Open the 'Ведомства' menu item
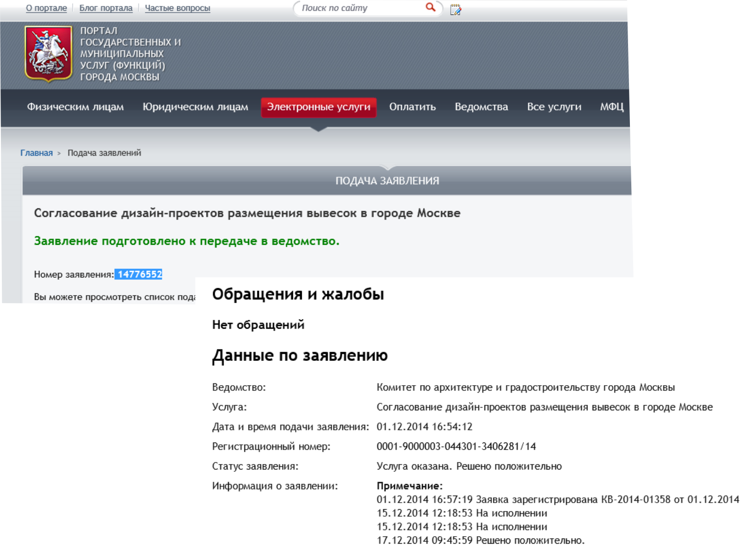 pos(482,107)
